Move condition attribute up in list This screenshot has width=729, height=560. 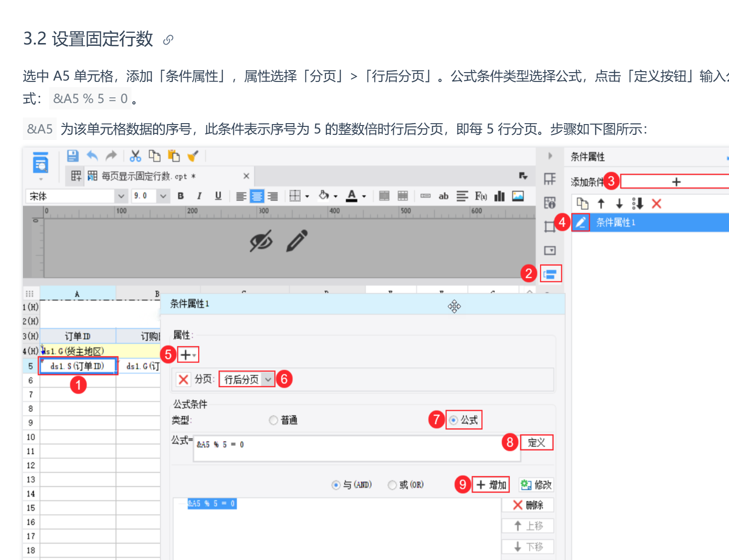[x=601, y=204]
